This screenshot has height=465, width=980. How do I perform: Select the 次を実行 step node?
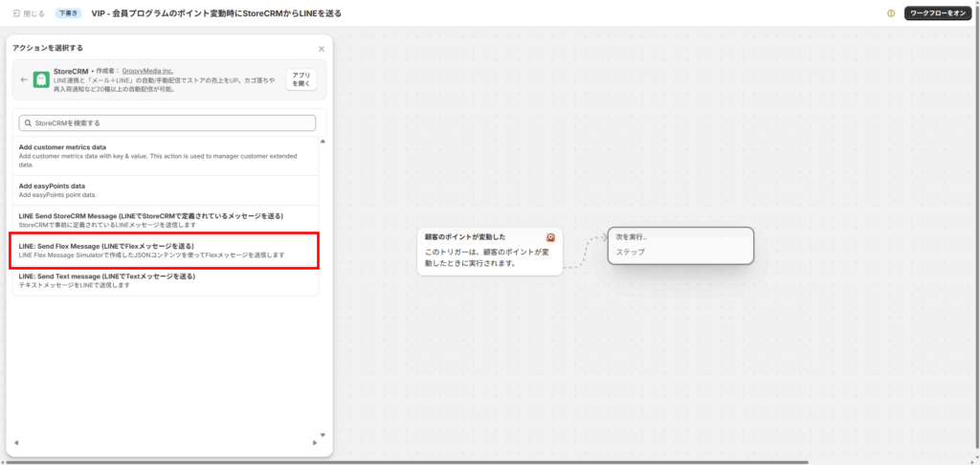(680, 245)
